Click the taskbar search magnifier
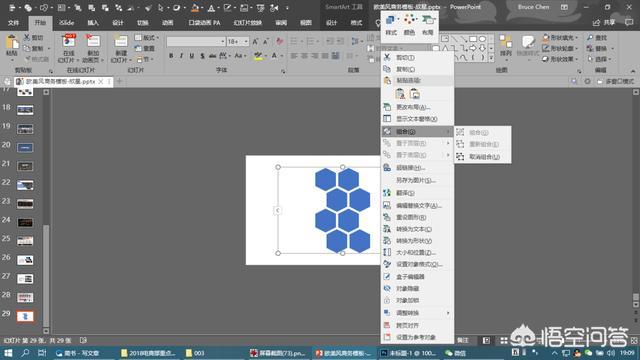 click(x=25, y=353)
